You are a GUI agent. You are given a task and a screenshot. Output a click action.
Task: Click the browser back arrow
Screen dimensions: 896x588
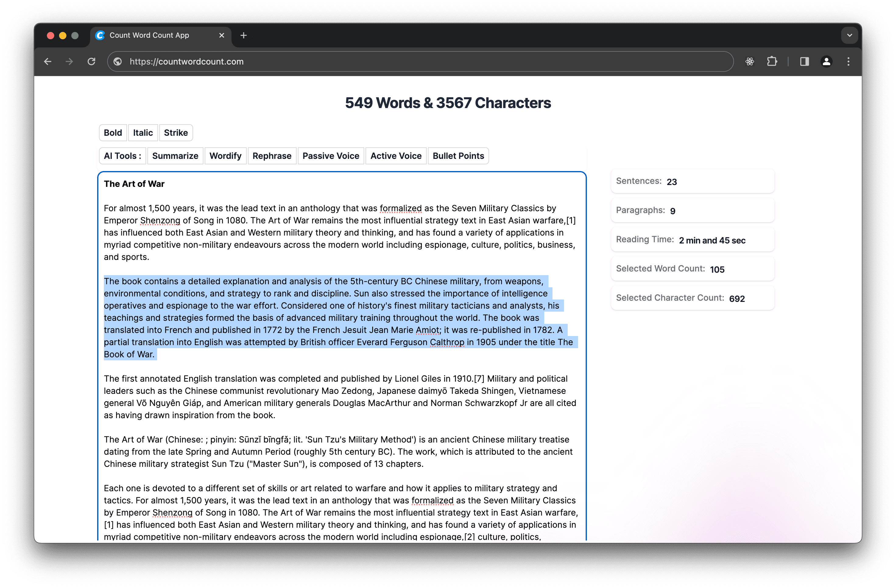click(48, 61)
